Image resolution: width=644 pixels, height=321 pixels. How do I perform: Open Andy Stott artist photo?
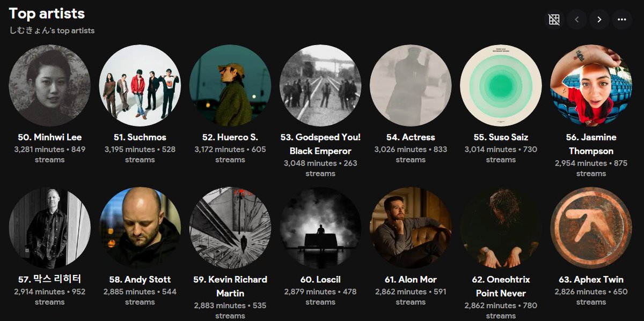(140, 227)
